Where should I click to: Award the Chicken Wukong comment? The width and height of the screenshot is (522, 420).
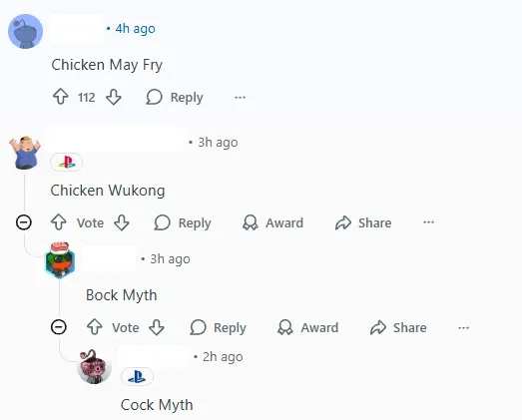click(273, 222)
